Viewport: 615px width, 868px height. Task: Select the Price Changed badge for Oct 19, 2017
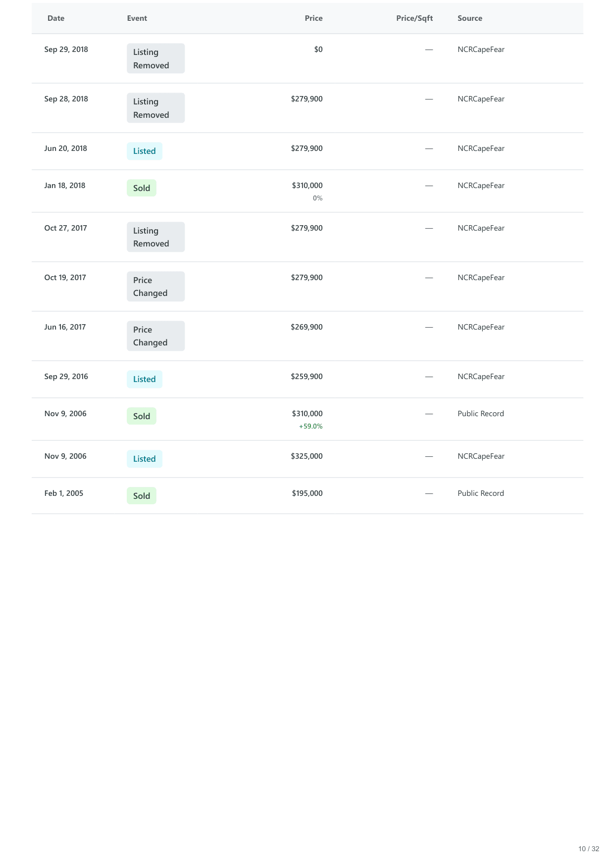coord(155,287)
